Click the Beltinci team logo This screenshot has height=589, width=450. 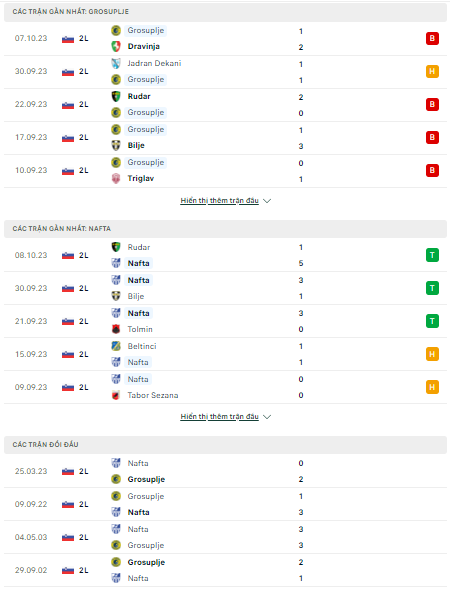coord(116,346)
